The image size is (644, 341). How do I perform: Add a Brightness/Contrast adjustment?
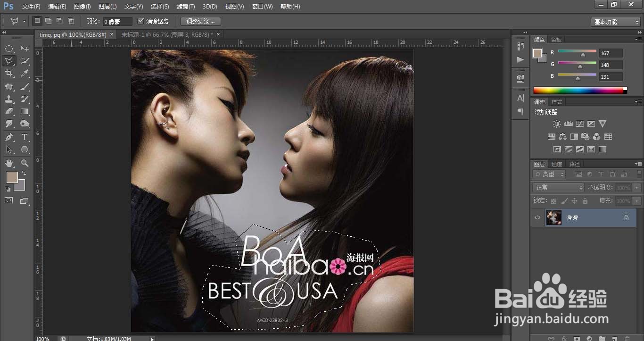557,124
